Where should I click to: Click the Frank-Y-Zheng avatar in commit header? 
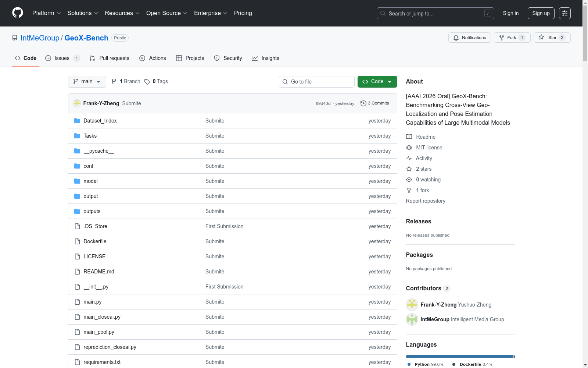[x=77, y=103]
